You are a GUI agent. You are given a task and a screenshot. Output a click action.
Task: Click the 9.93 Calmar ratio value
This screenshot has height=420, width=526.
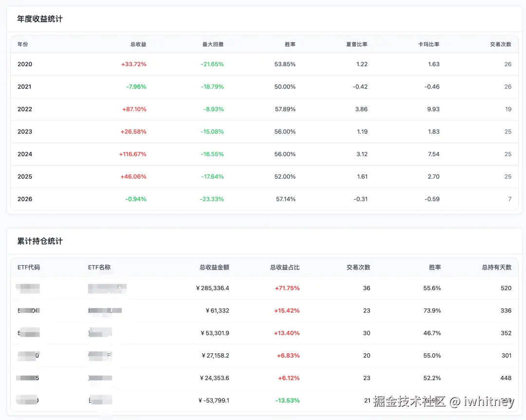pos(433,109)
